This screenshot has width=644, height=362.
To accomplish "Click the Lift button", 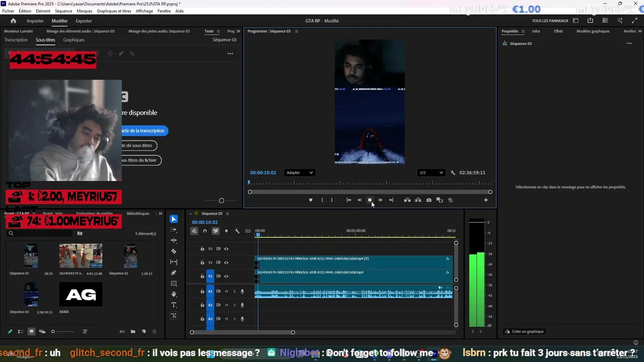I will coord(407,200).
